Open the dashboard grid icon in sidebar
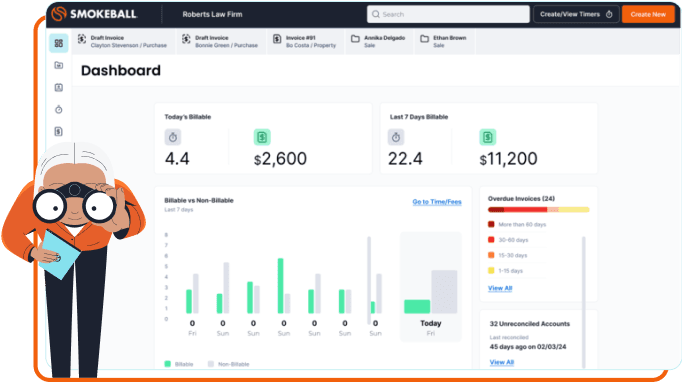The height and width of the screenshot is (382, 682). [x=59, y=43]
